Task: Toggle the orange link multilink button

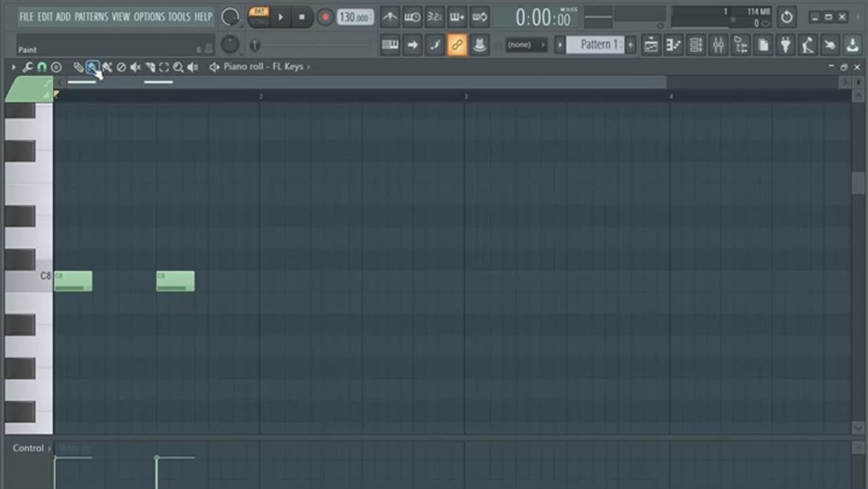Action: click(457, 45)
